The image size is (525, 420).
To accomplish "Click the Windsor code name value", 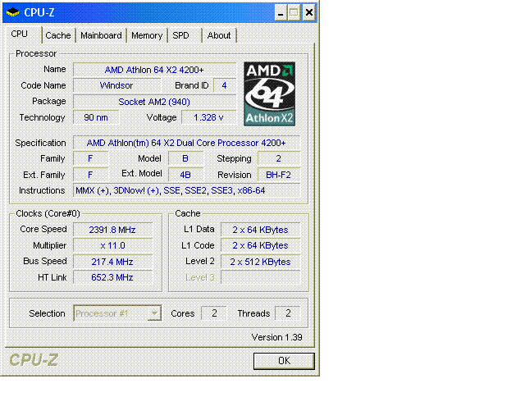I will pyautogui.click(x=116, y=85).
